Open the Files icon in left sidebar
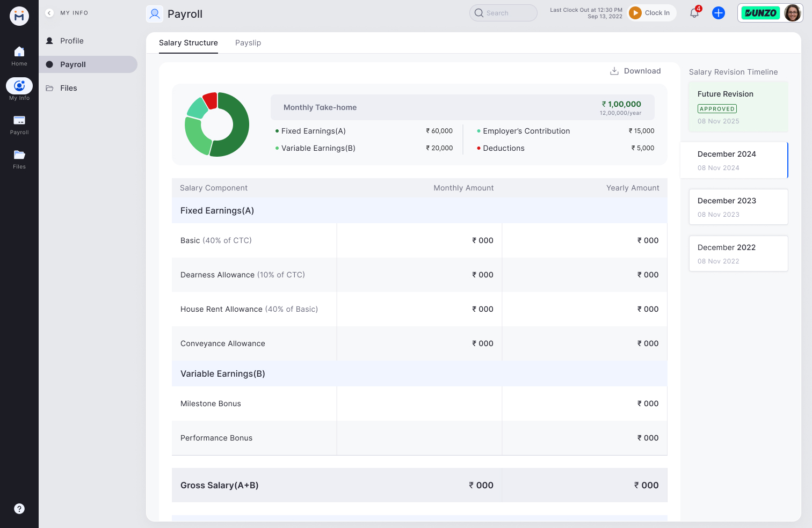The height and width of the screenshot is (528, 812). (x=19, y=155)
